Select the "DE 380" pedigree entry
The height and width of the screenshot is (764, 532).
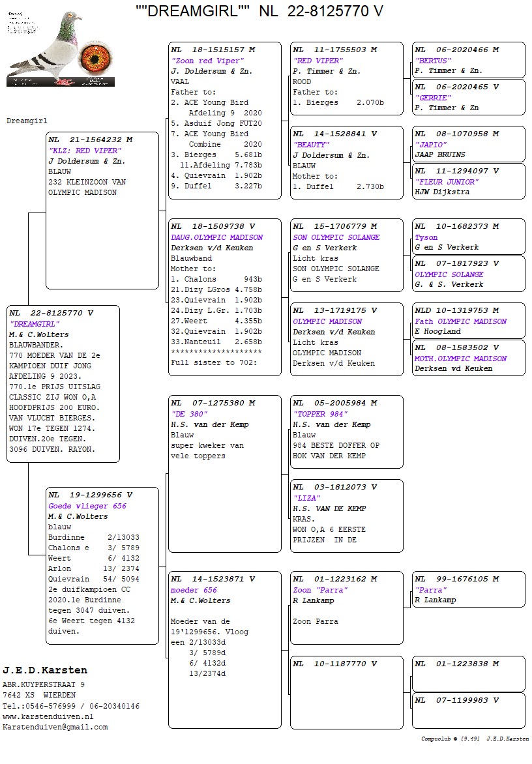[224, 478]
